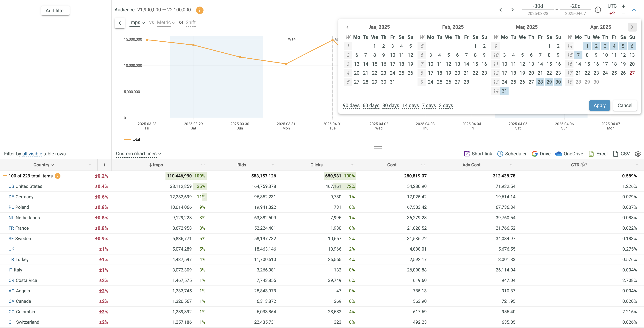Image resolution: width=644 pixels, height=328 pixels.
Task: Select the 7 days preset
Action: (429, 105)
